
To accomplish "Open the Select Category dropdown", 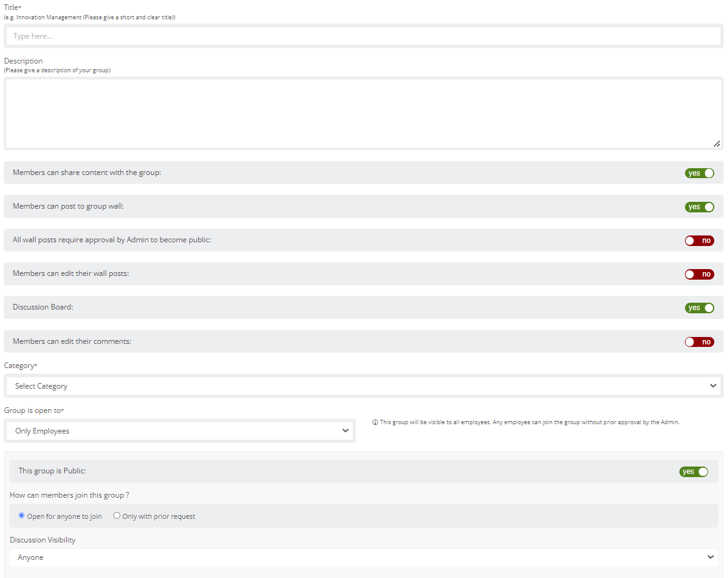I will pos(363,386).
